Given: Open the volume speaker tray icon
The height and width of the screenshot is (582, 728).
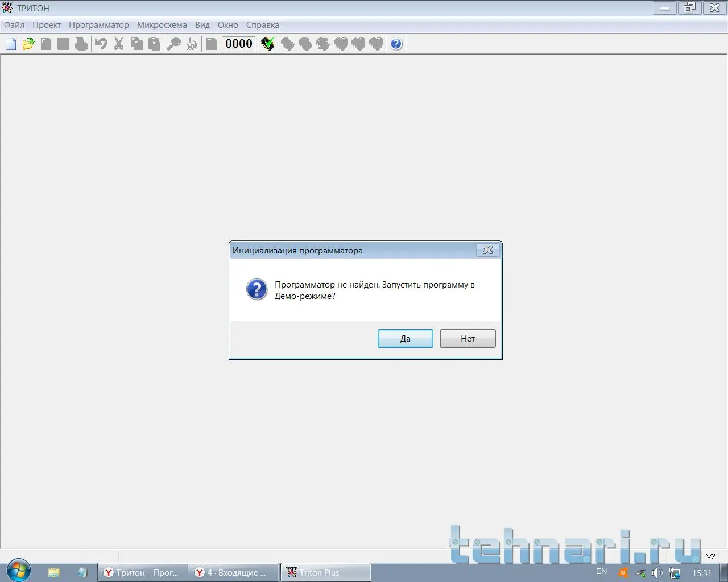Looking at the screenshot, I should [x=657, y=573].
